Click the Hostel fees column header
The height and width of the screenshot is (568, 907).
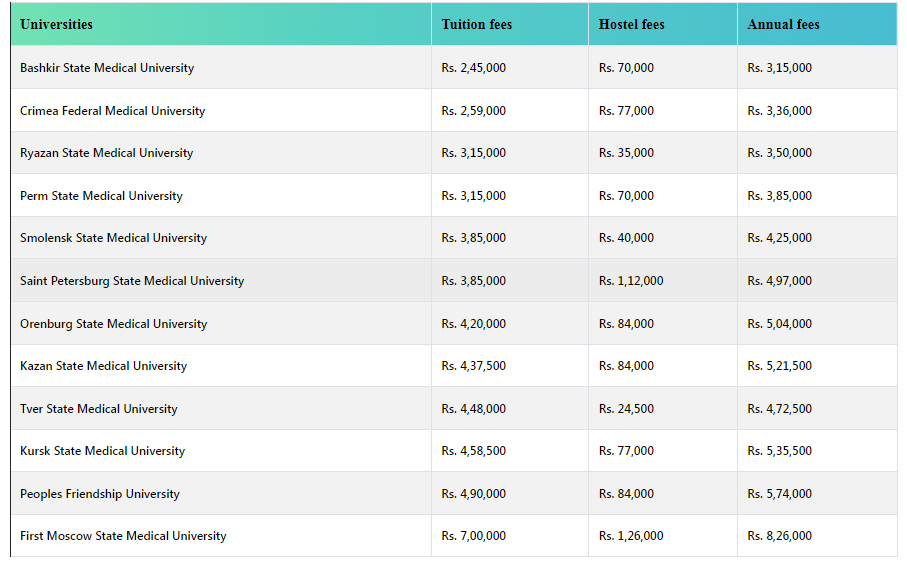631,24
